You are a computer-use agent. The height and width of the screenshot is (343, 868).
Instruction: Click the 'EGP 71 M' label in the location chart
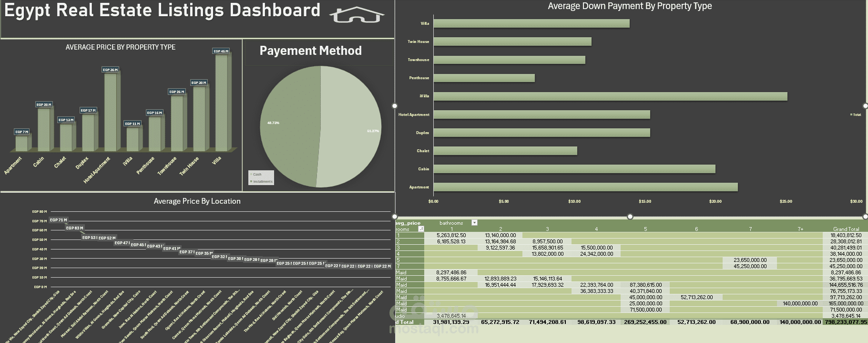[x=58, y=220]
